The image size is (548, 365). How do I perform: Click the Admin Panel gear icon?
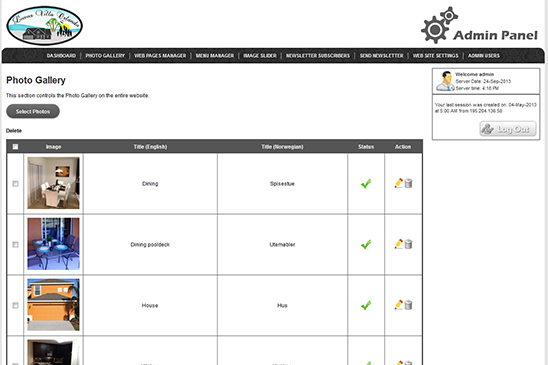pyautogui.click(x=439, y=26)
